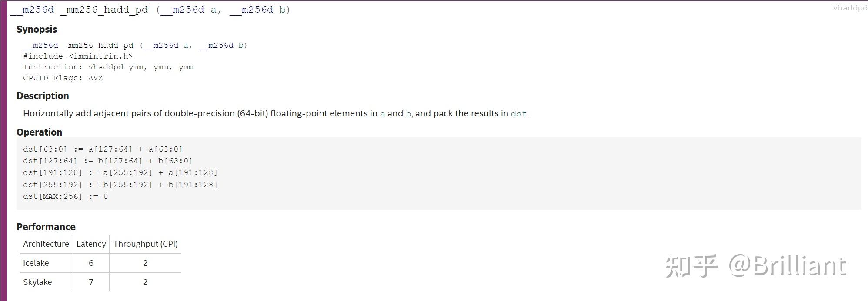Click the Synopsis heading
This screenshot has height=301, width=868.
tap(37, 30)
